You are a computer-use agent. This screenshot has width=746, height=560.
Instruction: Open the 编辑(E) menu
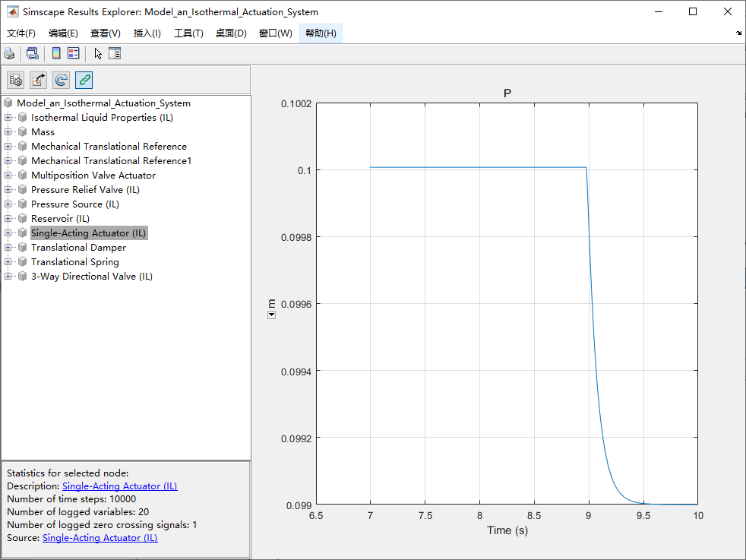coord(63,33)
